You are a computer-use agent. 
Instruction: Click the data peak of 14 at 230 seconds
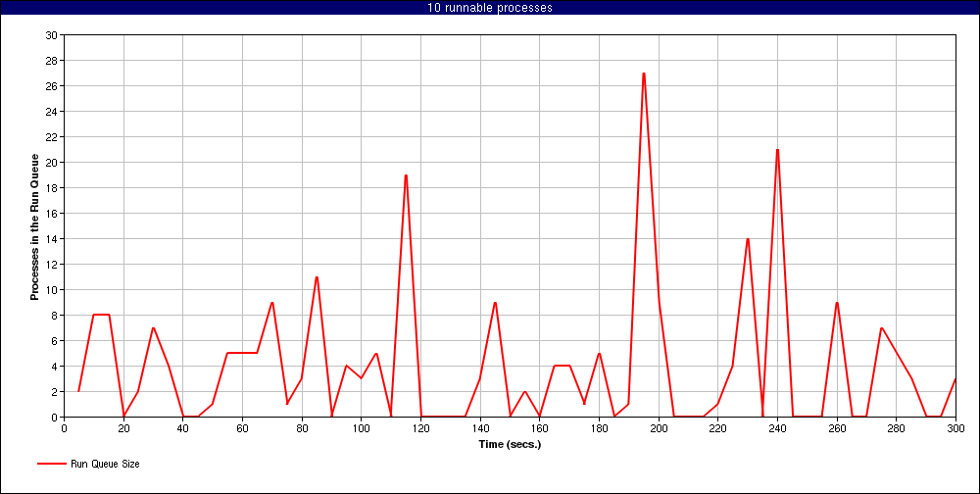[x=748, y=239]
